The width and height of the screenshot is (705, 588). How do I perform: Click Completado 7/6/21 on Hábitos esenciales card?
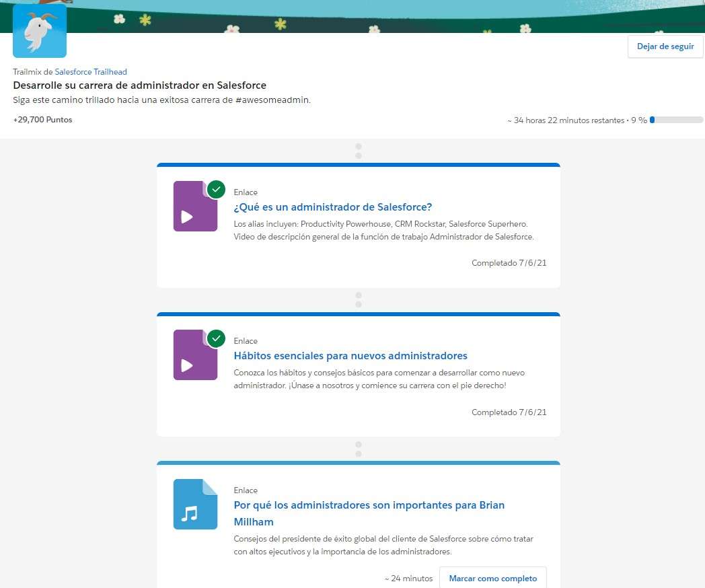click(509, 412)
